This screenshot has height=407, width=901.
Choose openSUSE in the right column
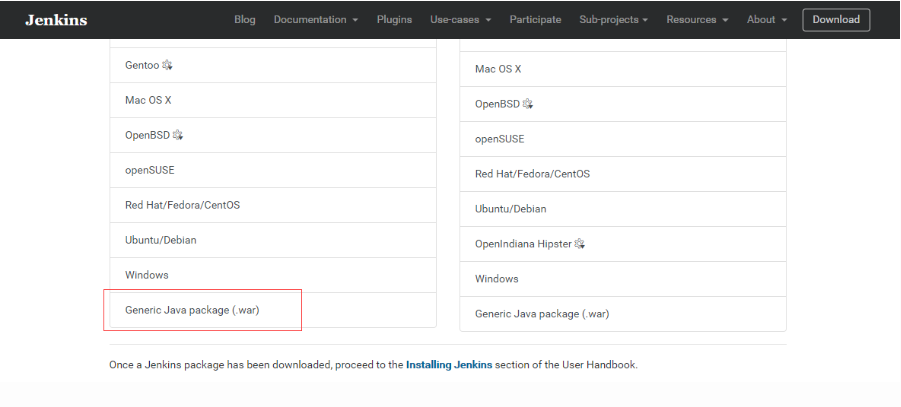tap(623, 139)
